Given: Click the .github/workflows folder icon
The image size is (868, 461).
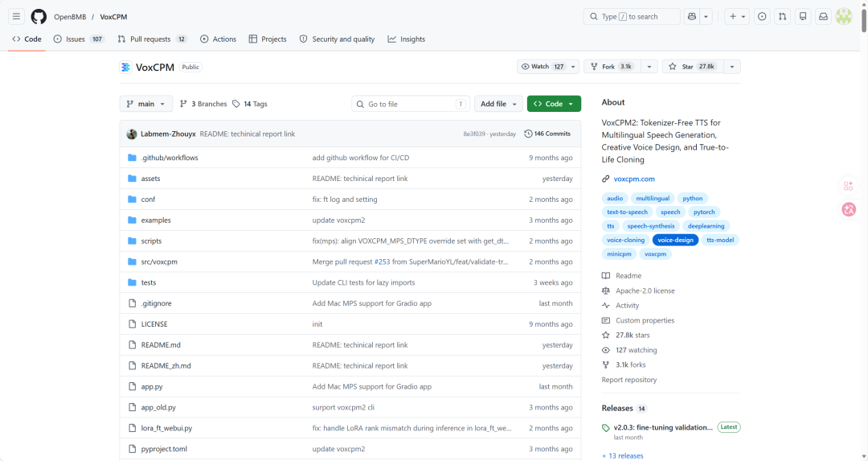Looking at the screenshot, I should point(132,158).
